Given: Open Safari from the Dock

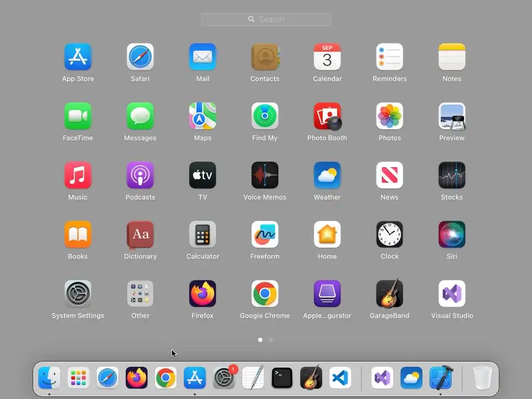Looking at the screenshot, I should click(108, 378).
